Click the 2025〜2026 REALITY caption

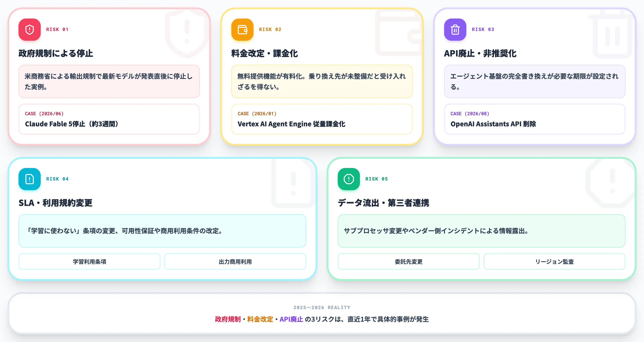coord(322,308)
